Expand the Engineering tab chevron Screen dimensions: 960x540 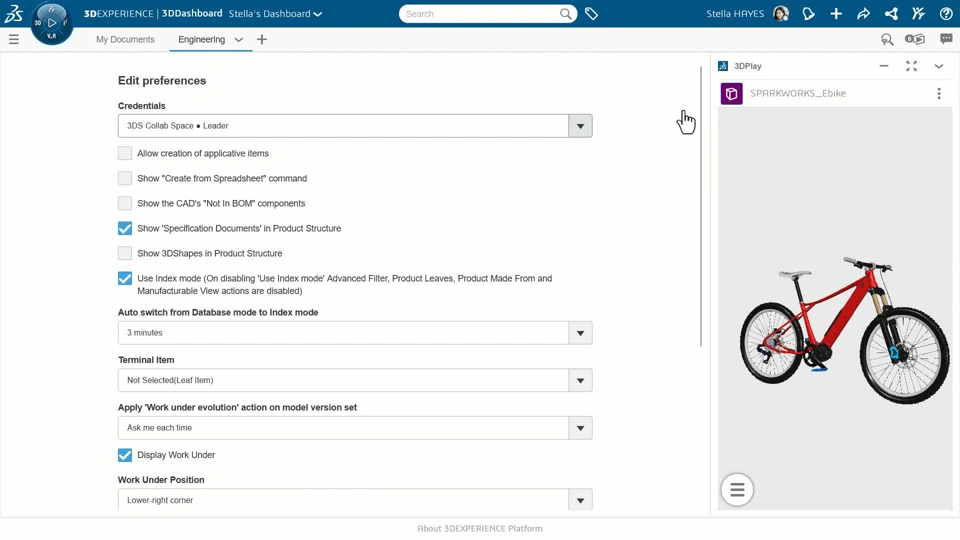239,40
